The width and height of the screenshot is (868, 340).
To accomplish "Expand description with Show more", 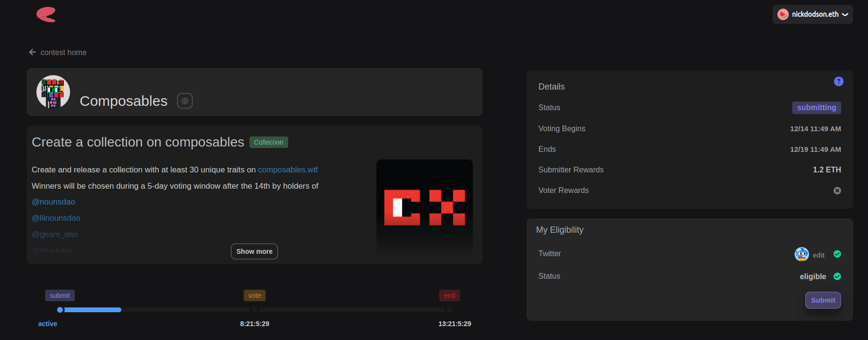I will pos(254,251).
